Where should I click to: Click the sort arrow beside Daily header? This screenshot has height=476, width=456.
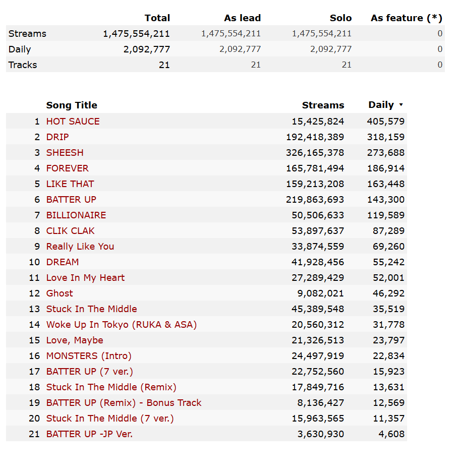pos(401,105)
